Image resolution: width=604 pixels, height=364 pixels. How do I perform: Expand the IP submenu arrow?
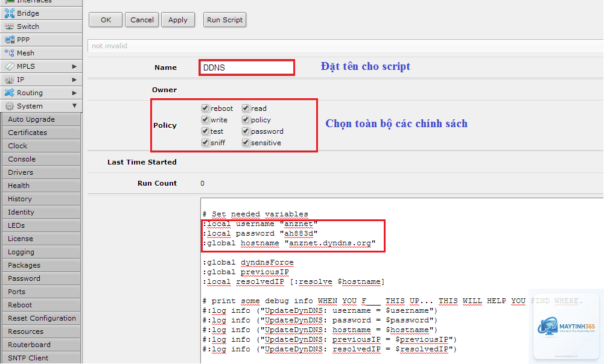click(x=74, y=80)
